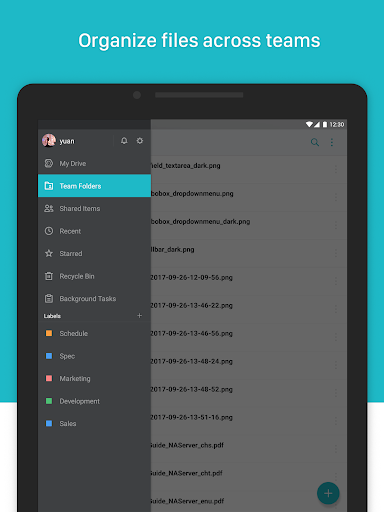This screenshot has width=384, height=512.
Task: Open Guide_NAServer_chs.pdf
Action: point(249,449)
